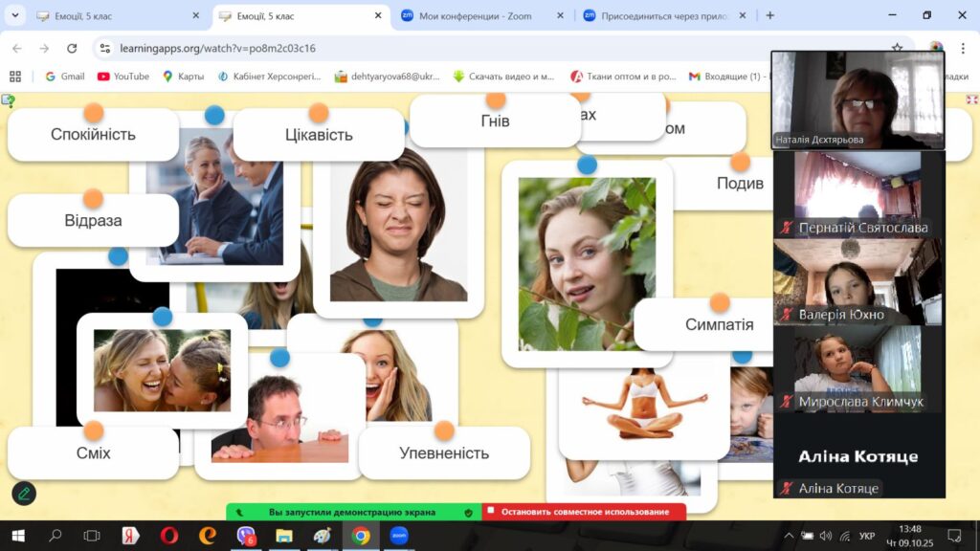Open Viber from the taskbar
The image size is (980, 551).
coord(246,536)
